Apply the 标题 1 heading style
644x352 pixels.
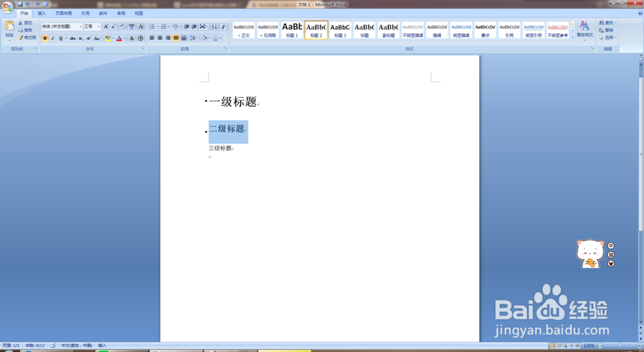point(292,30)
